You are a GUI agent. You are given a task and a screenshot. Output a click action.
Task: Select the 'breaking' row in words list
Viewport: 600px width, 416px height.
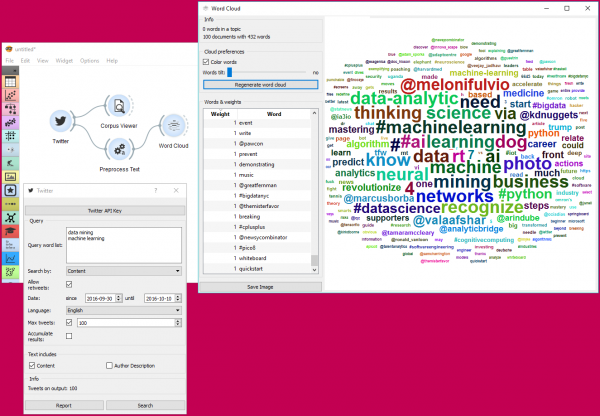pos(257,216)
